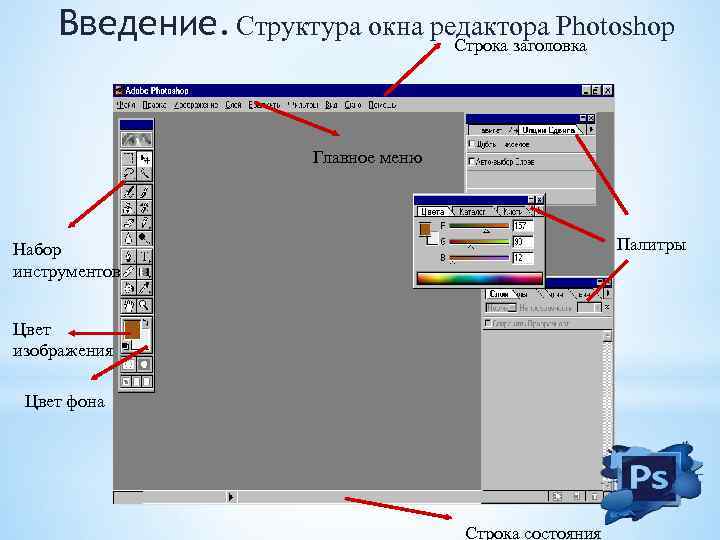Click the B color slider
The width and height of the screenshot is (720, 540).
tap(479, 258)
